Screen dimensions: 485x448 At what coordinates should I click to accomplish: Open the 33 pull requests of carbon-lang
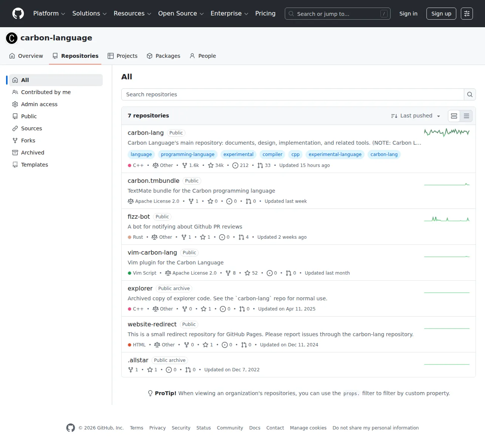tap(264, 165)
